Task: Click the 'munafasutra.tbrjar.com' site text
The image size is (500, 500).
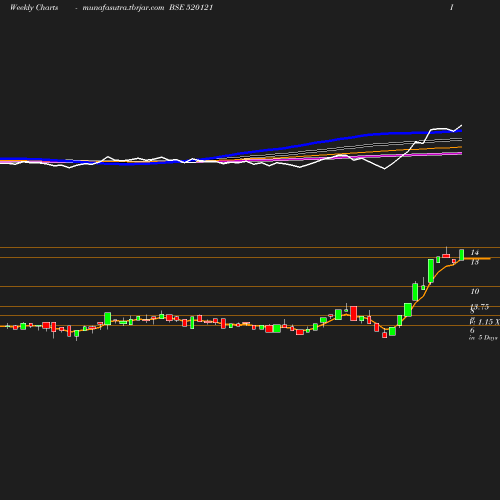Action: point(123,8)
